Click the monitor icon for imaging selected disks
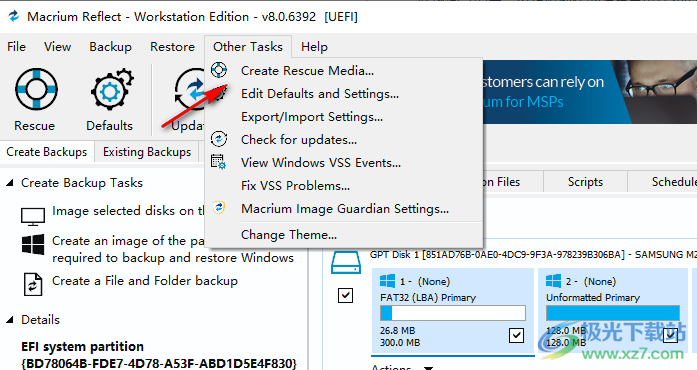Image resolution: width=697 pixels, height=370 pixels. coord(33,217)
